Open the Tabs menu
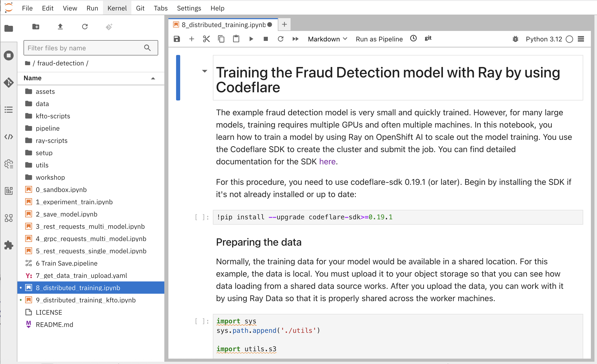The image size is (597, 364). (160, 8)
